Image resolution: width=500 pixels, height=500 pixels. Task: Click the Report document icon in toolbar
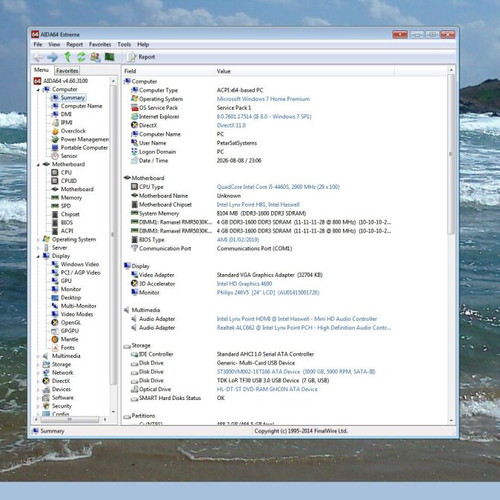point(132,57)
